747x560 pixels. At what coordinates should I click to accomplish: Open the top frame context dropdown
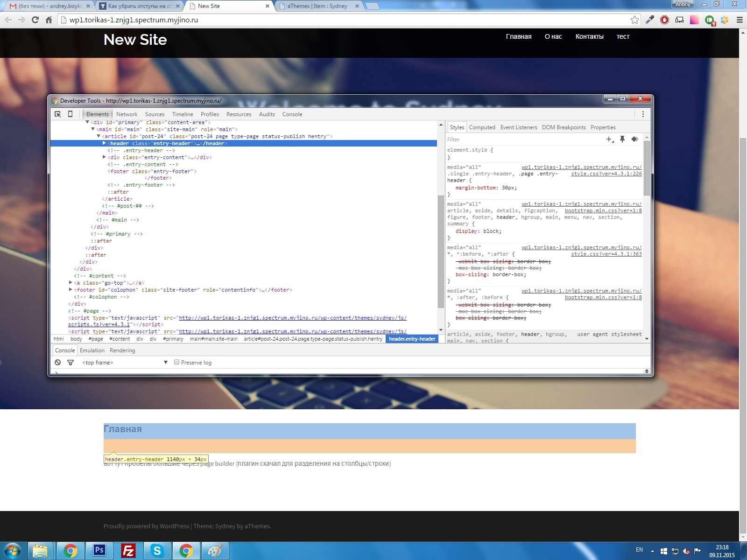click(124, 362)
